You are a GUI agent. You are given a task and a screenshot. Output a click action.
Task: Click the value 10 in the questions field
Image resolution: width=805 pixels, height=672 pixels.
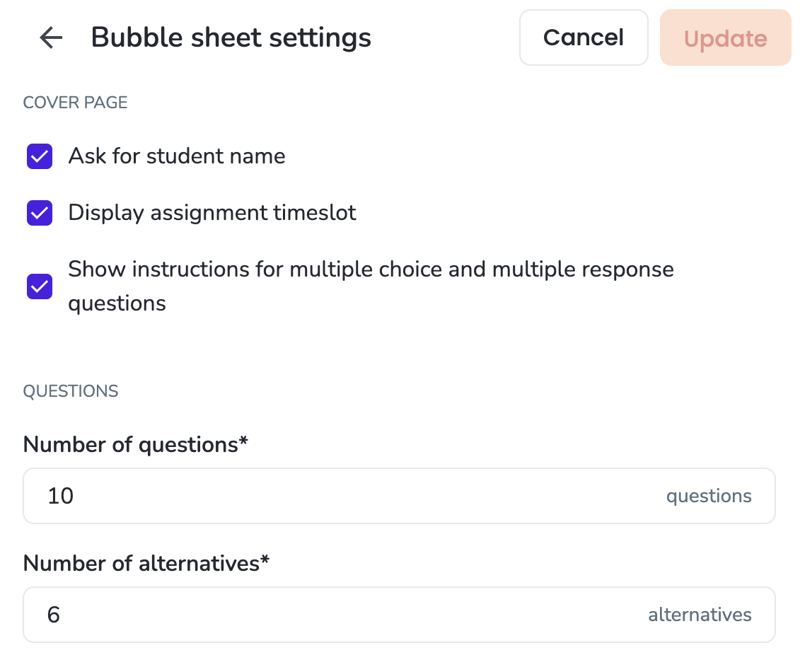tap(61, 496)
